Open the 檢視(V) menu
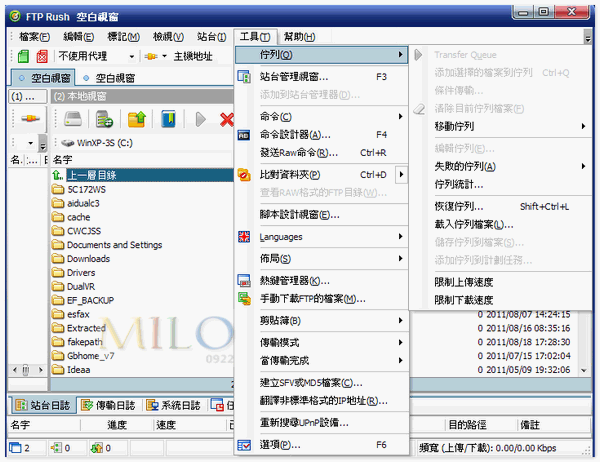Viewport: 600px width, 462px height. 168,37
